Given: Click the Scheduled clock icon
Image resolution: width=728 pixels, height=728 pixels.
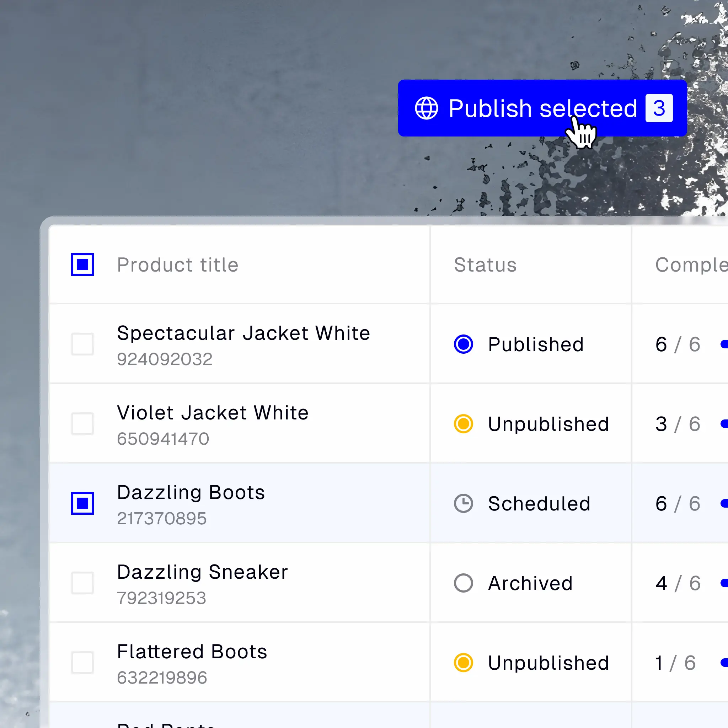Looking at the screenshot, I should point(463,503).
